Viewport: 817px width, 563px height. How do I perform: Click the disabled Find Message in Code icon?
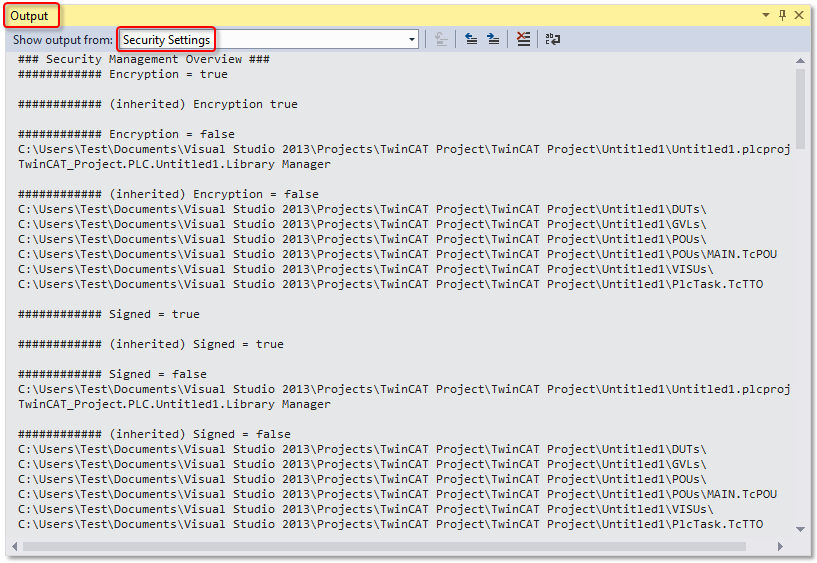(x=441, y=39)
